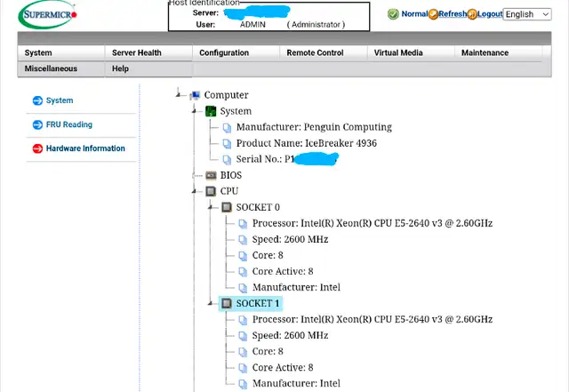Select the Computer root label
This screenshot has height=392, width=569.
point(226,95)
